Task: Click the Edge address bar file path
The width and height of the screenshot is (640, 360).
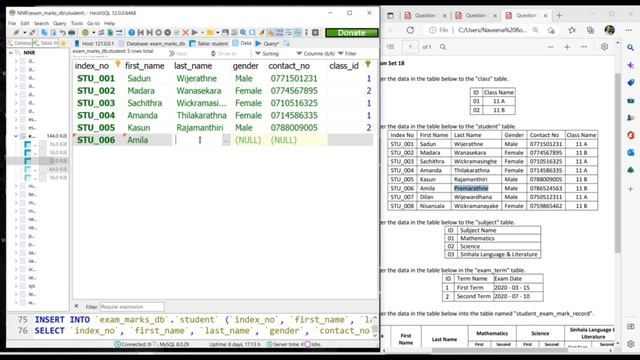Action: (492, 30)
